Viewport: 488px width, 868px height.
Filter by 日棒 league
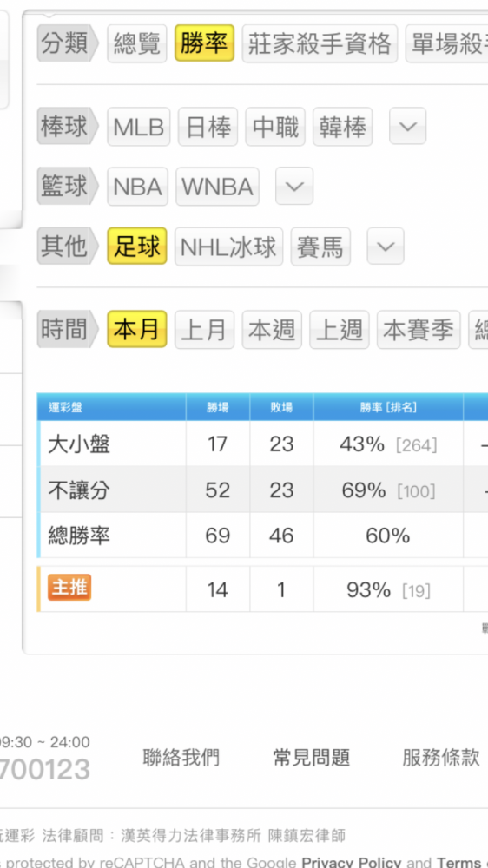point(208,127)
